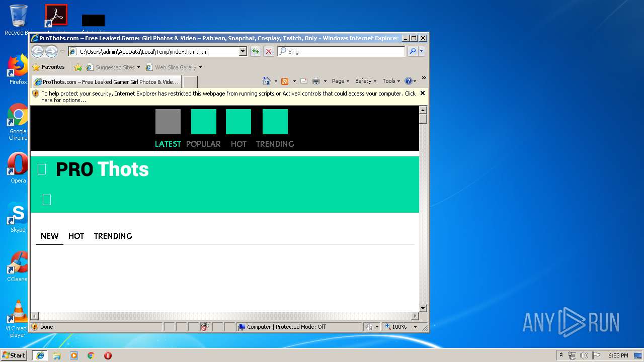Open Windows Explorer from the taskbar

pos(57,355)
